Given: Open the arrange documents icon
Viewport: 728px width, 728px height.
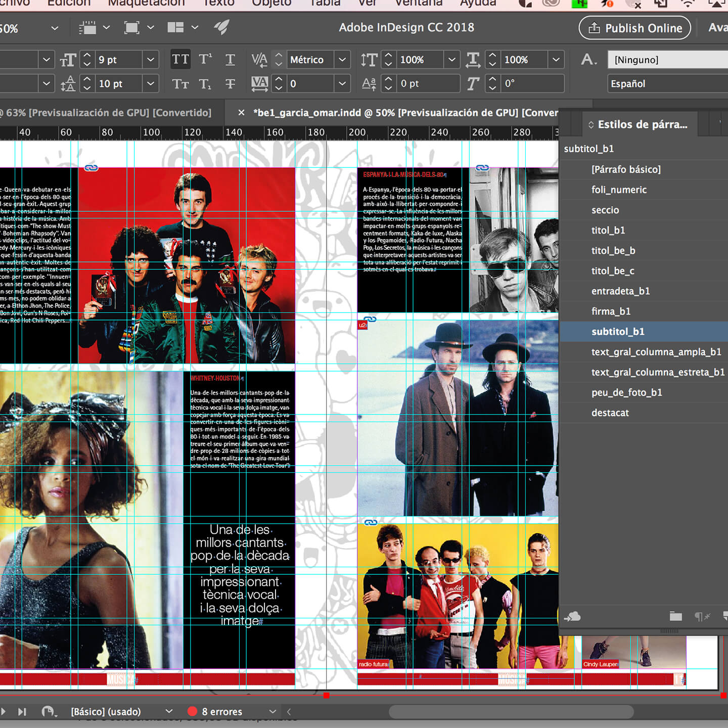Looking at the screenshot, I should (x=175, y=27).
